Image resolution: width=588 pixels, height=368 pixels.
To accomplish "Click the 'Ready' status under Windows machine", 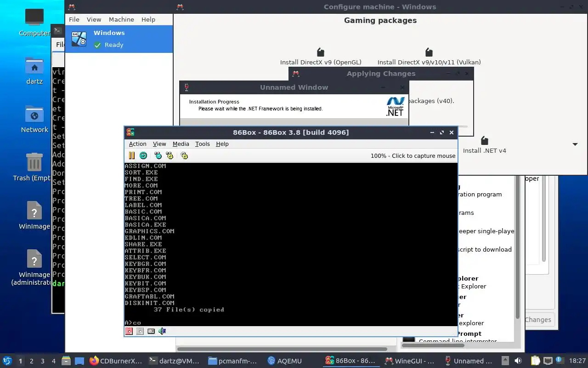I will [114, 45].
